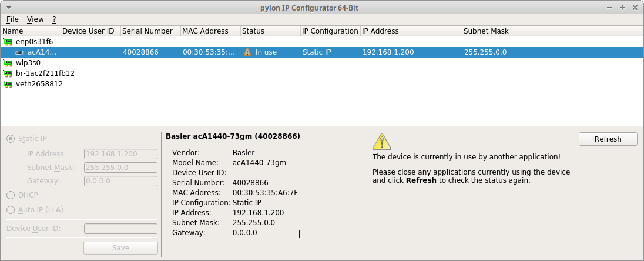
Task: Sort by Device User ID column header
Action: click(x=90, y=31)
